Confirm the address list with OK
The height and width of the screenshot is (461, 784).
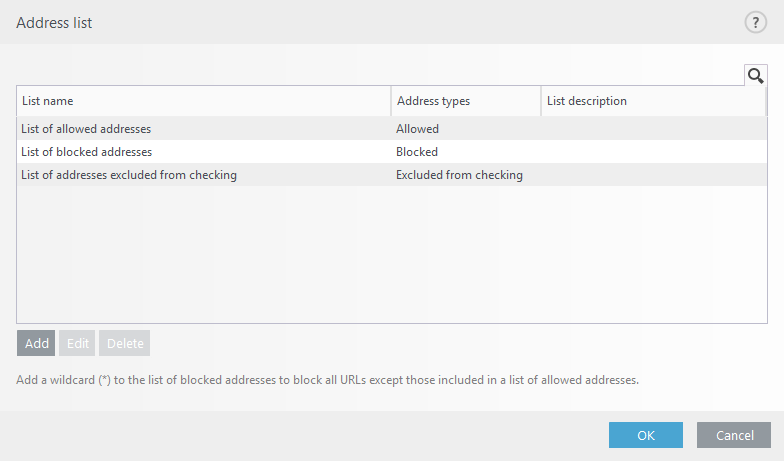pos(645,435)
